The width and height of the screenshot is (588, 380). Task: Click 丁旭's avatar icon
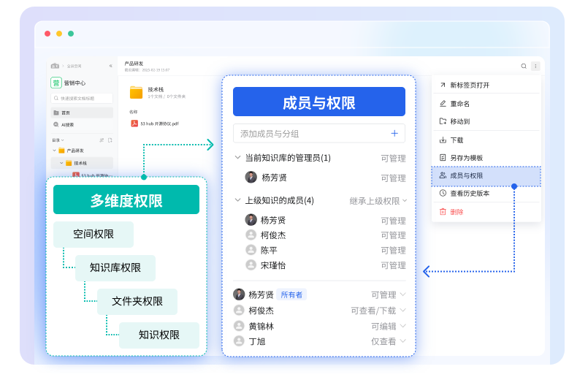coord(239,341)
